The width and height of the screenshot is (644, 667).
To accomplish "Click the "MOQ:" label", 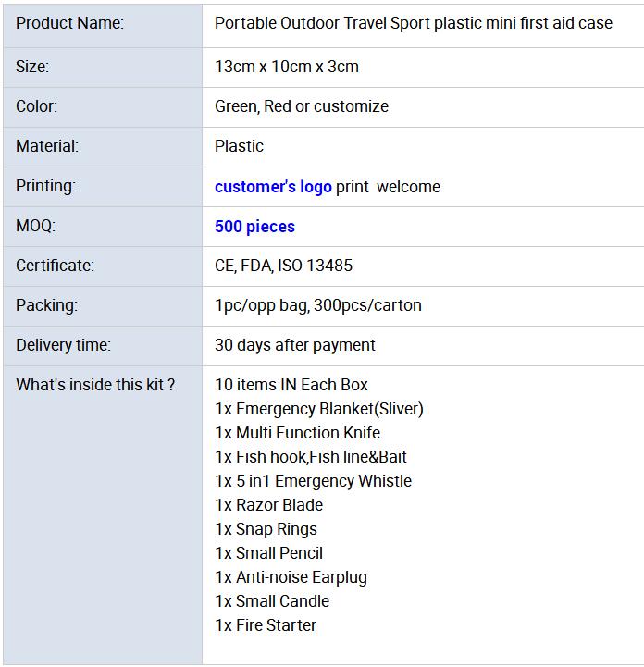I will point(35,226).
